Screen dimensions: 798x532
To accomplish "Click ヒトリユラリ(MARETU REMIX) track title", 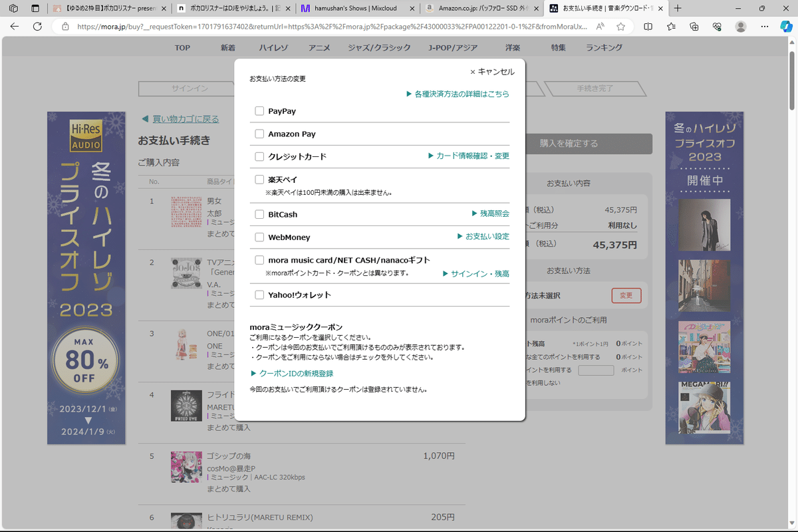I will (x=260, y=517).
